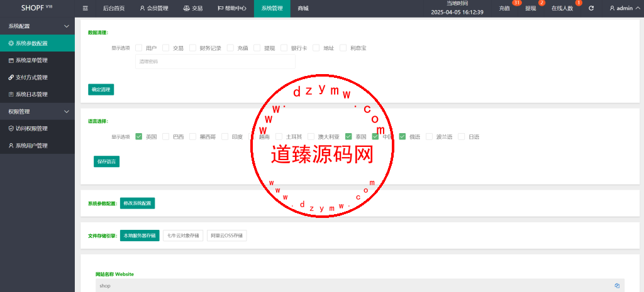Screen dimensions: 644x292
Task: Enable the 土耳其 language checkbox
Action: 279,136
